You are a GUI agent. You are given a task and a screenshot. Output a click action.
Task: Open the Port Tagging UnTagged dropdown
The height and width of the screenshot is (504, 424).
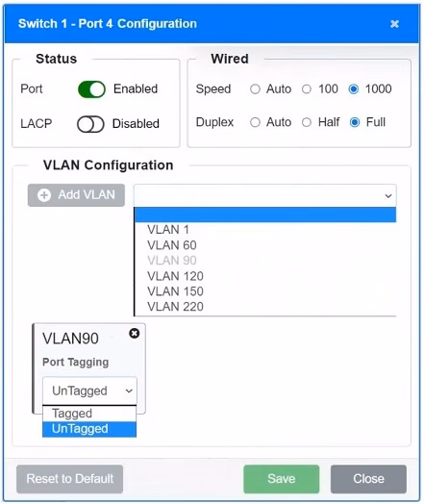89,391
